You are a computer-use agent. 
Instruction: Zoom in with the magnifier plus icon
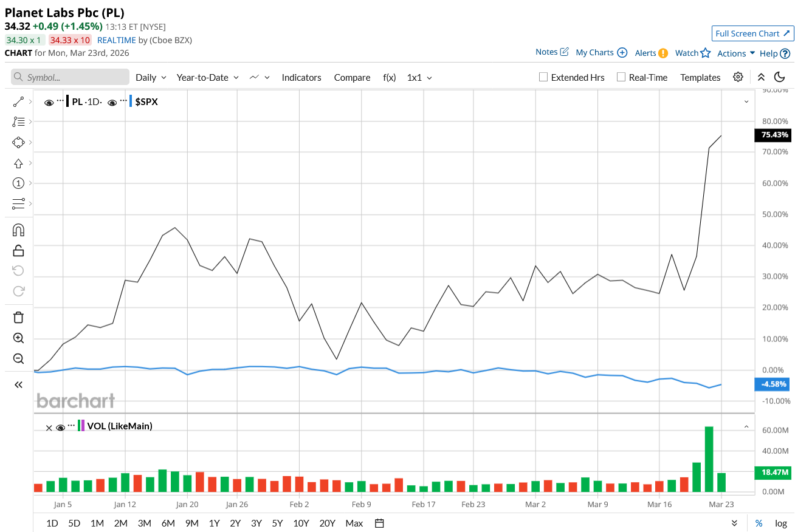click(x=18, y=338)
